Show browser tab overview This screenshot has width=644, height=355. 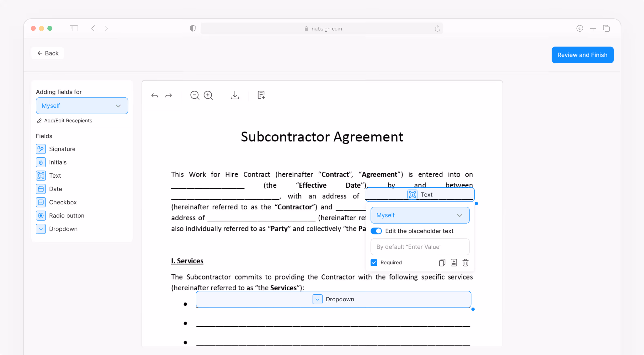(x=606, y=28)
